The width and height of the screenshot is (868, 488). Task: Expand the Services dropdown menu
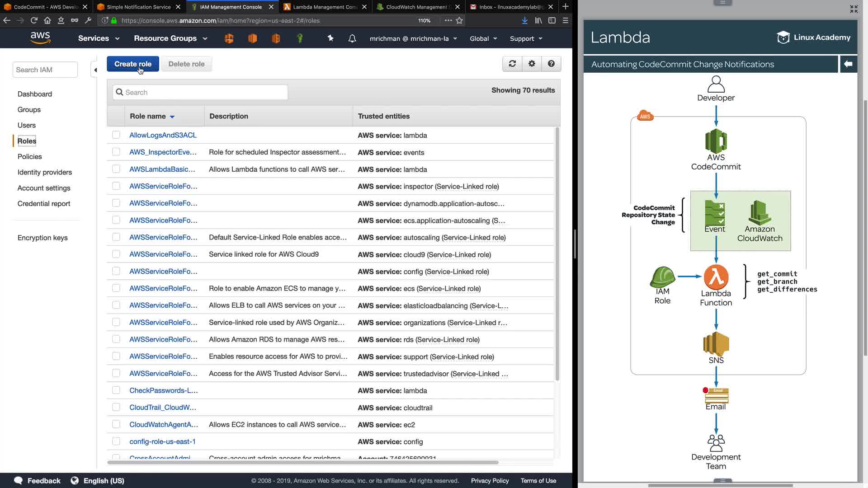point(99,38)
